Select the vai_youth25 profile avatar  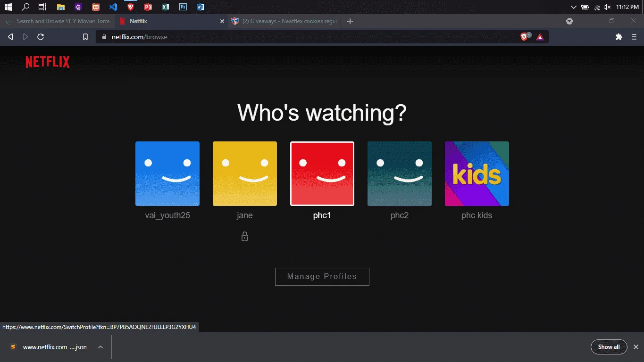[167, 173]
